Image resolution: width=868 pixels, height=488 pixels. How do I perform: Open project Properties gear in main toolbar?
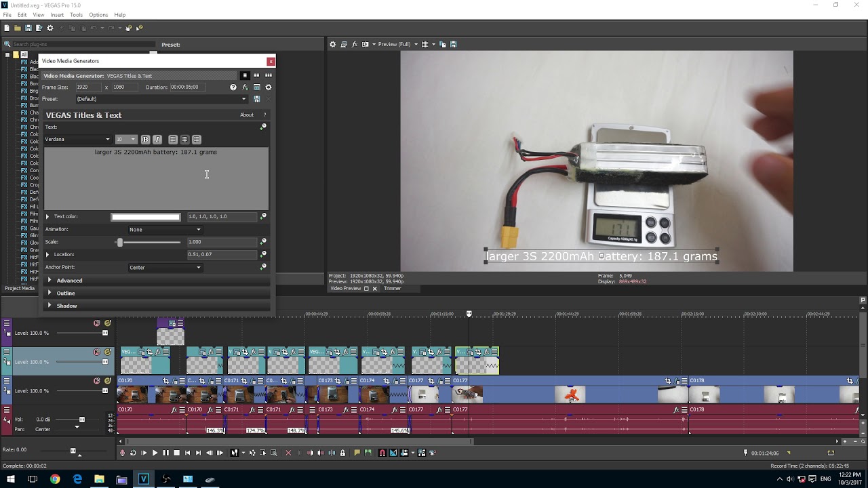click(50, 28)
